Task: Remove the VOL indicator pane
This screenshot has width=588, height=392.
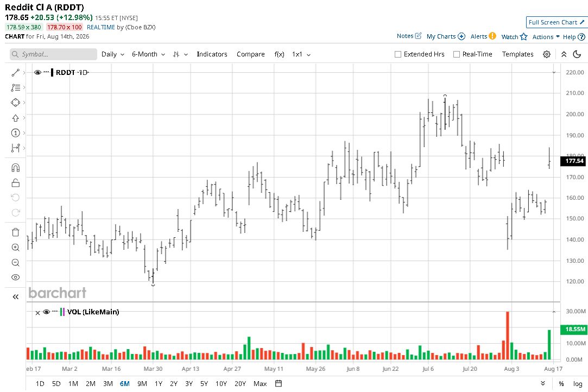Action: point(37,313)
